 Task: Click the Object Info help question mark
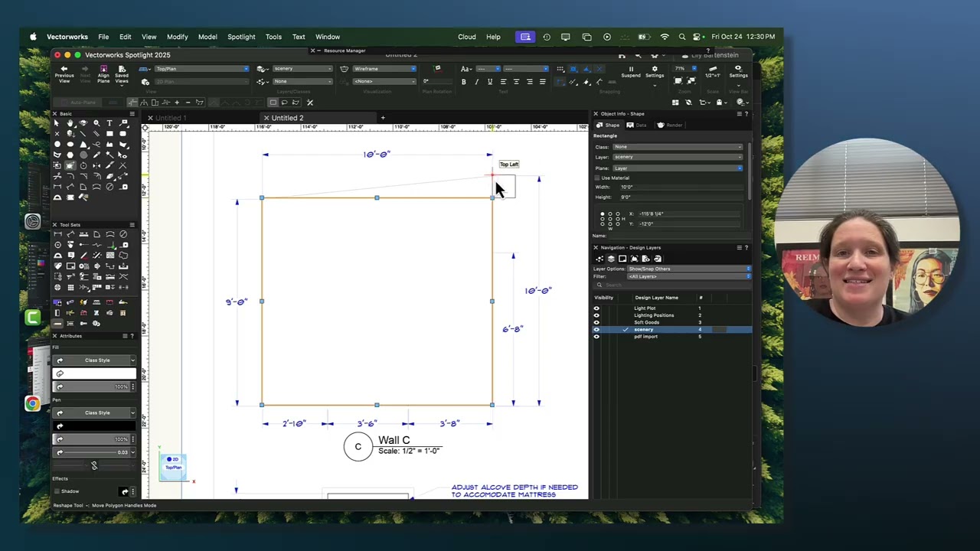(x=746, y=114)
